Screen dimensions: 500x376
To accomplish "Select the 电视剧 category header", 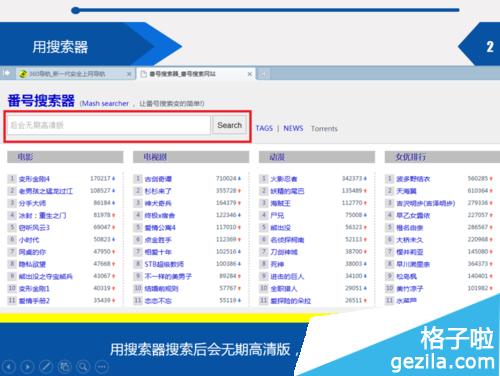I will coord(191,157).
